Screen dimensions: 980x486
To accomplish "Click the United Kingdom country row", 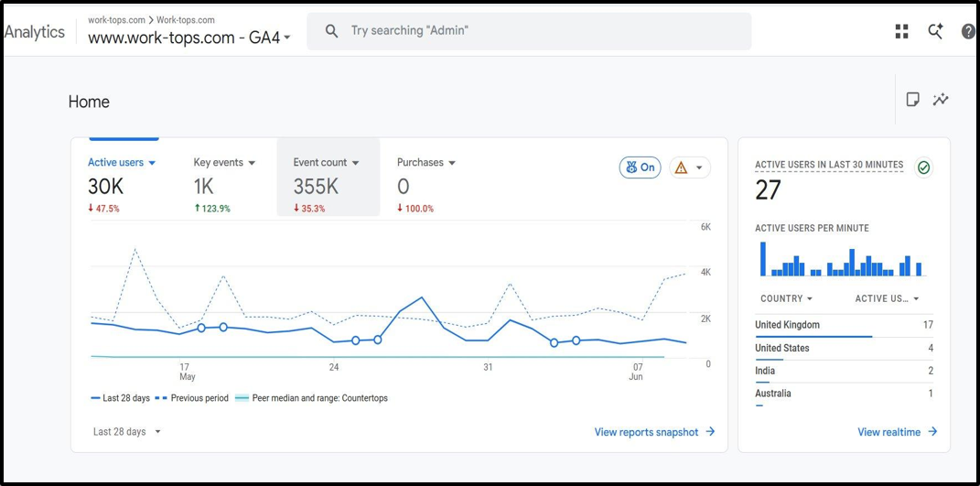I will 844,325.
